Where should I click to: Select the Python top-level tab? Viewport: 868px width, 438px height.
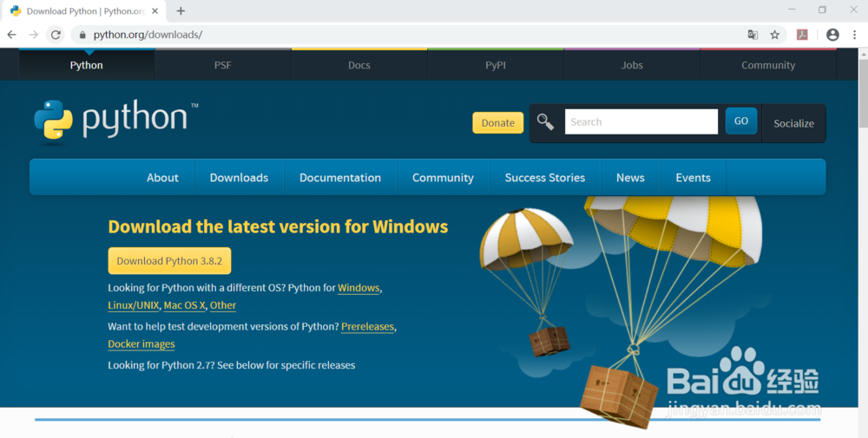86,65
